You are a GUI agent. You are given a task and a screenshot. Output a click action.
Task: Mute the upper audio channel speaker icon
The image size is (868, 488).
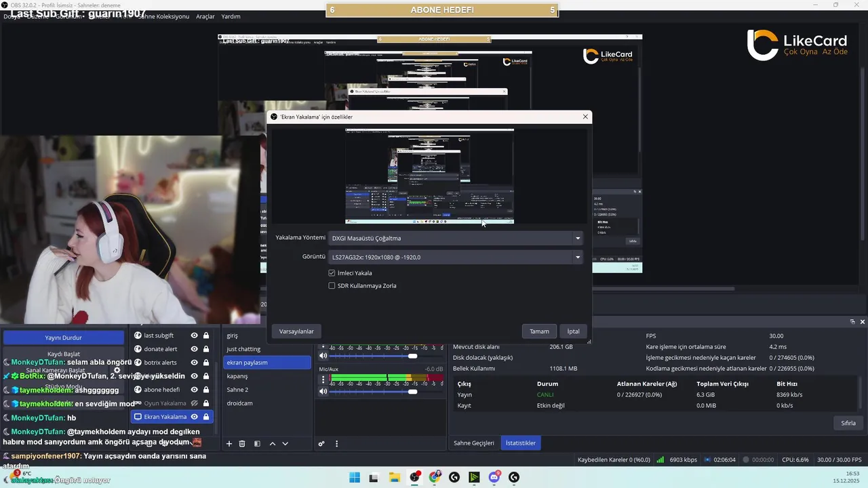pyautogui.click(x=323, y=355)
